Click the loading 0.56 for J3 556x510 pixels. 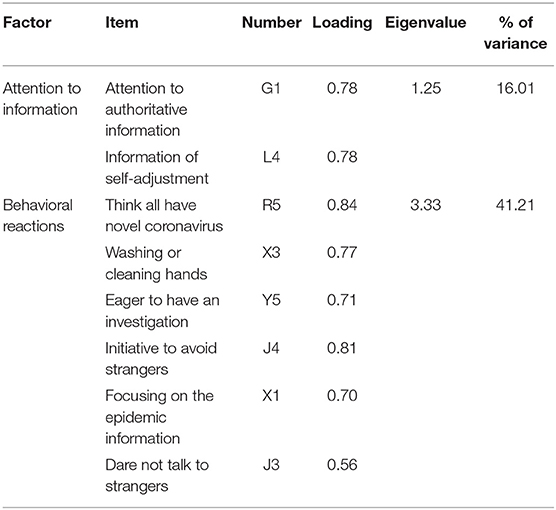pyautogui.click(x=342, y=465)
